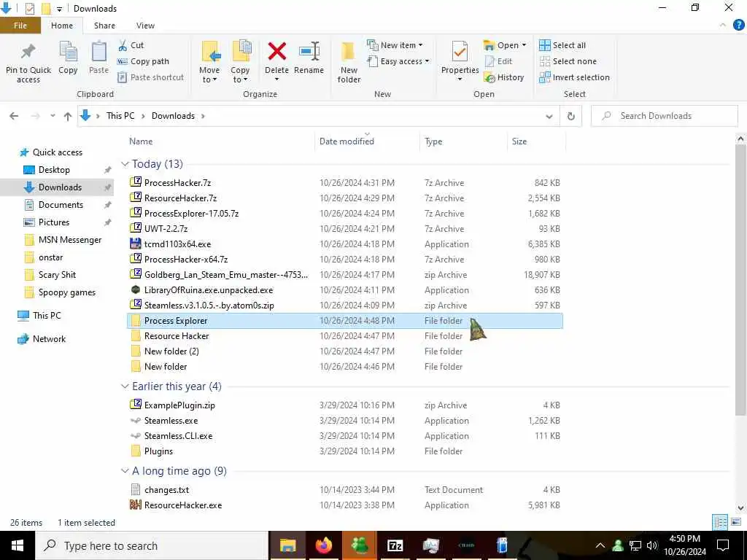Select the Home ribbon tab
Viewport: 747px width, 560px height.
(x=62, y=26)
